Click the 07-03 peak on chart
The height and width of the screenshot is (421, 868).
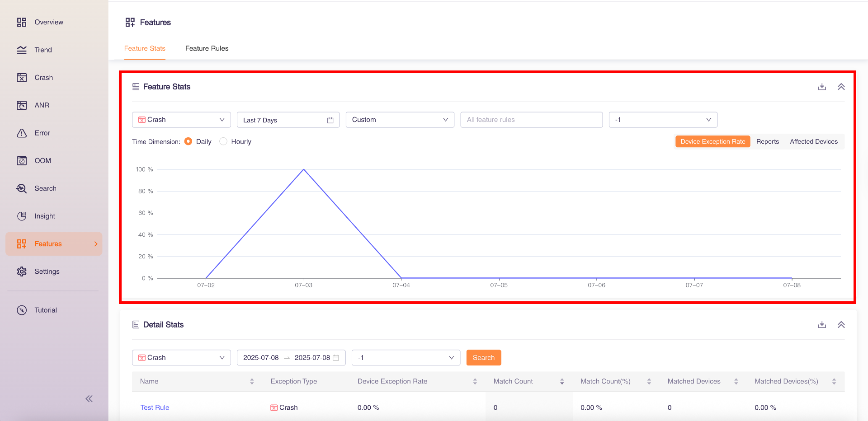pos(304,170)
